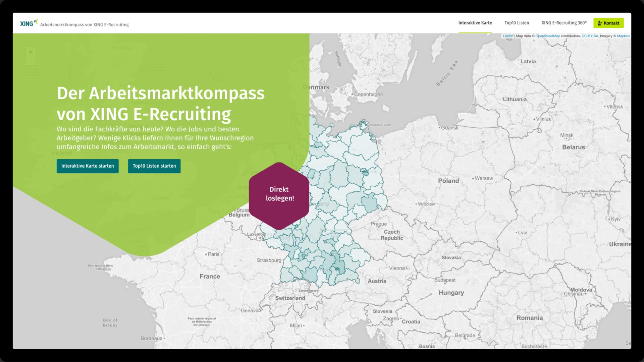Open XING E-Recruiting 360° menu item
Image resolution: width=644 pixels, height=362 pixels.
(x=564, y=23)
